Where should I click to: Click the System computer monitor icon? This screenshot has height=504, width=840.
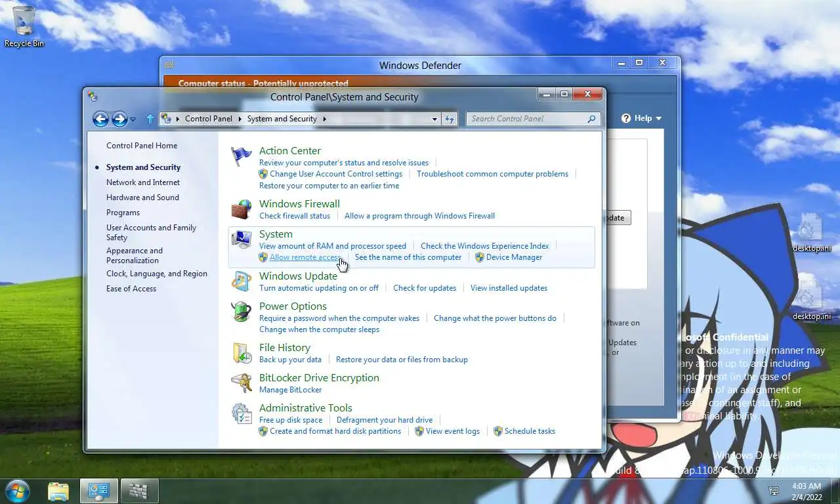click(x=241, y=240)
